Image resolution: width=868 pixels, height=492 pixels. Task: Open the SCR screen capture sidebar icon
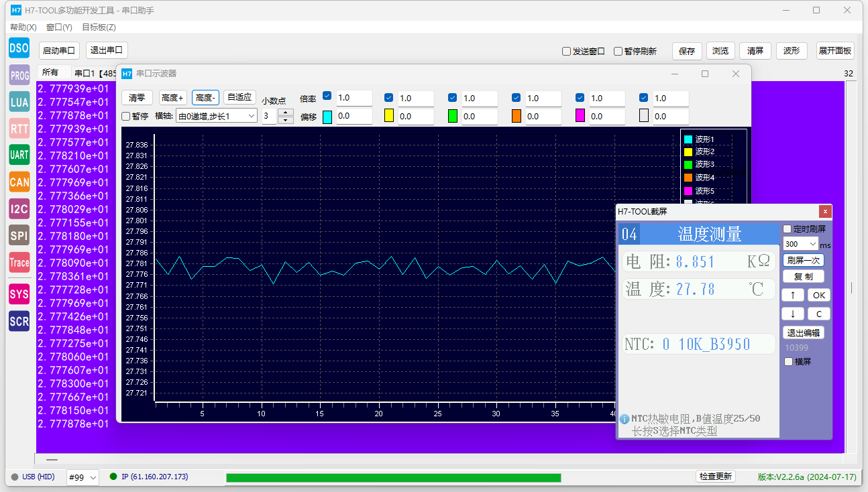(x=19, y=321)
